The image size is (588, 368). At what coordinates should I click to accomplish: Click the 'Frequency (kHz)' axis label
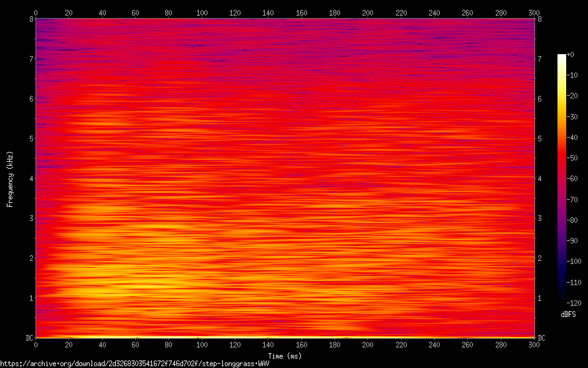(10, 179)
